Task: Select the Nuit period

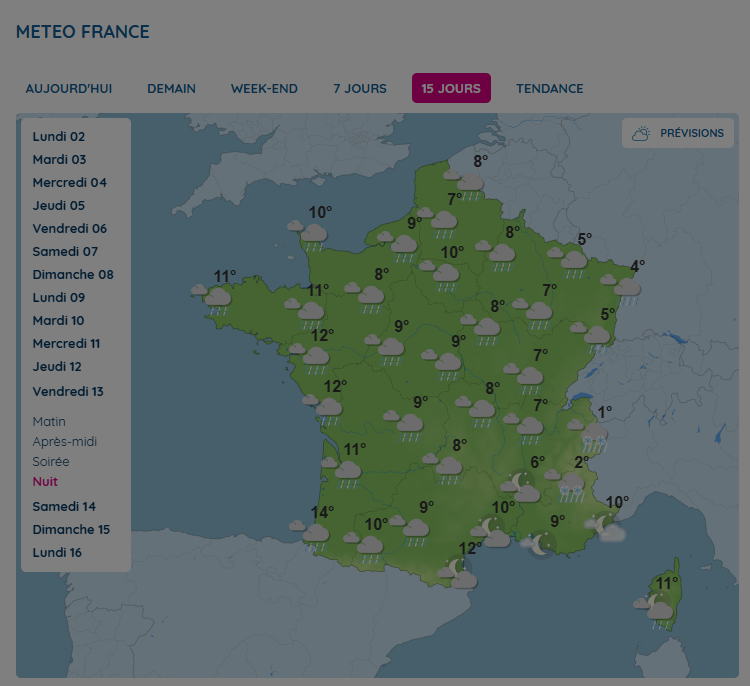Action: tap(45, 482)
